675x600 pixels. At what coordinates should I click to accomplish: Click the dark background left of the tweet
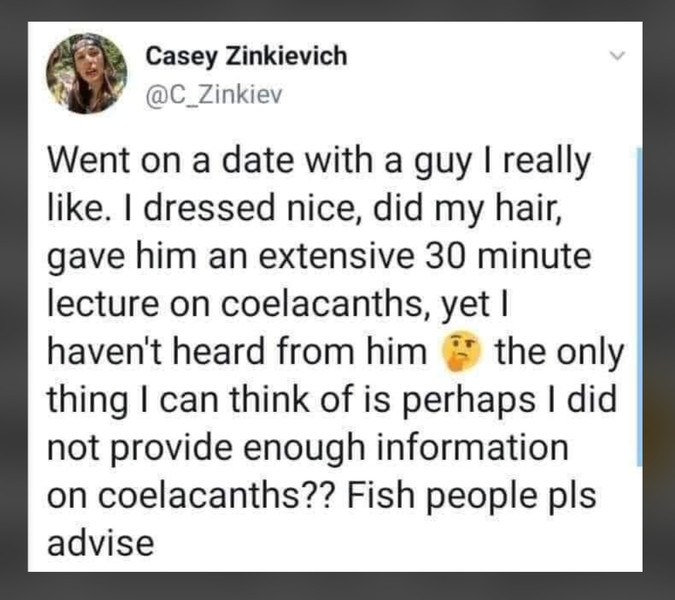[x=13, y=300]
